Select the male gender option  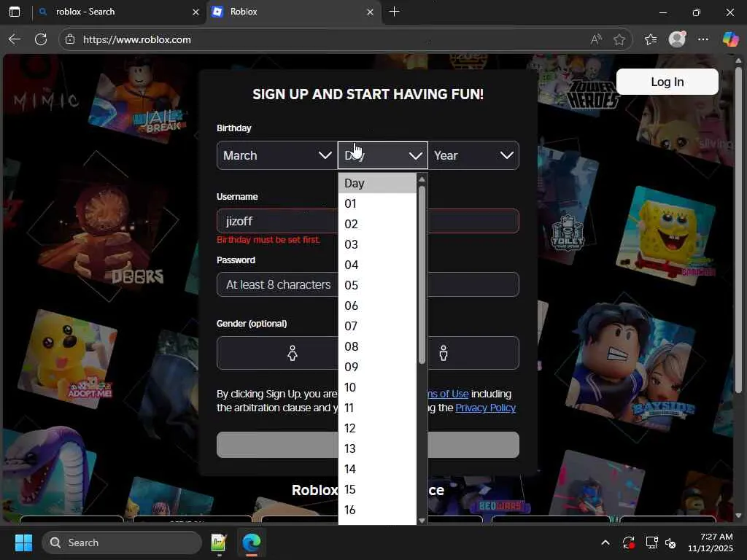pos(444,353)
